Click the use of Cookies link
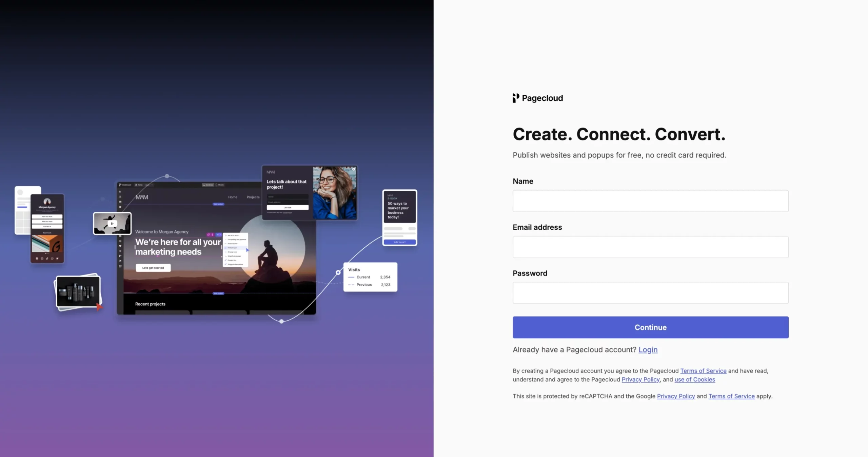Screen dimensions: 868x457 tap(695, 380)
